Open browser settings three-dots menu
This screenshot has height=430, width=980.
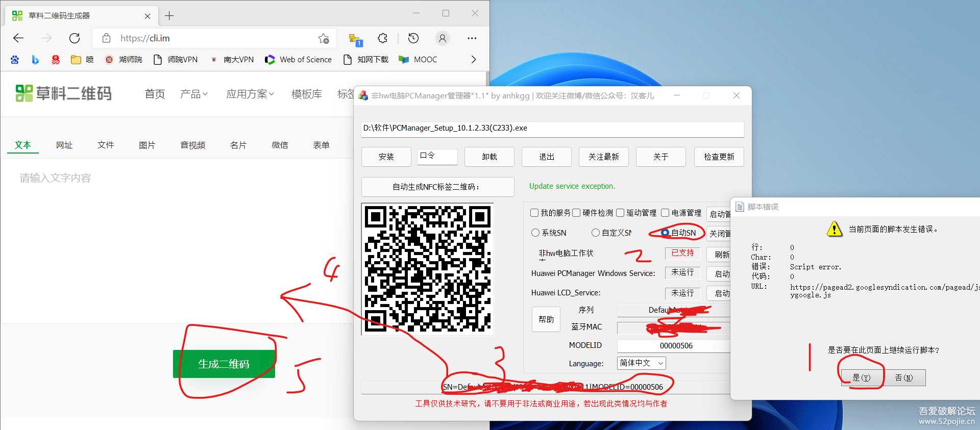(472, 38)
